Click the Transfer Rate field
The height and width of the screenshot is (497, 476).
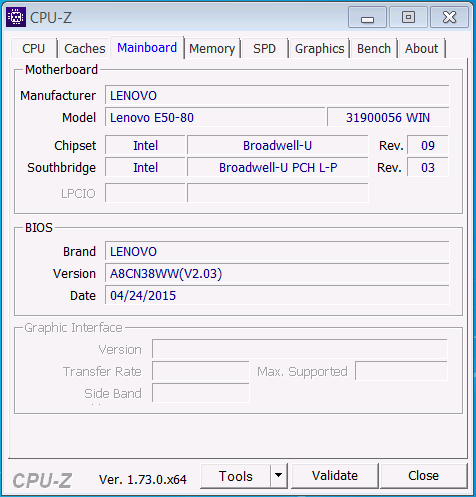(201, 371)
